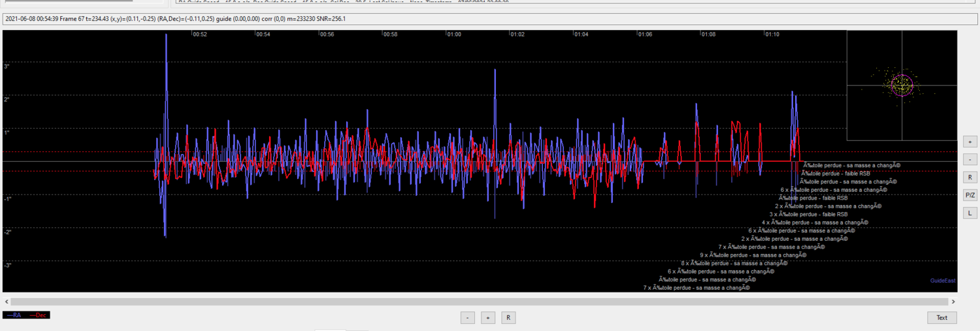Viewport: 980px width, 331px height.
Task: Click the bottom row R reset button
Action: click(508, 318)
